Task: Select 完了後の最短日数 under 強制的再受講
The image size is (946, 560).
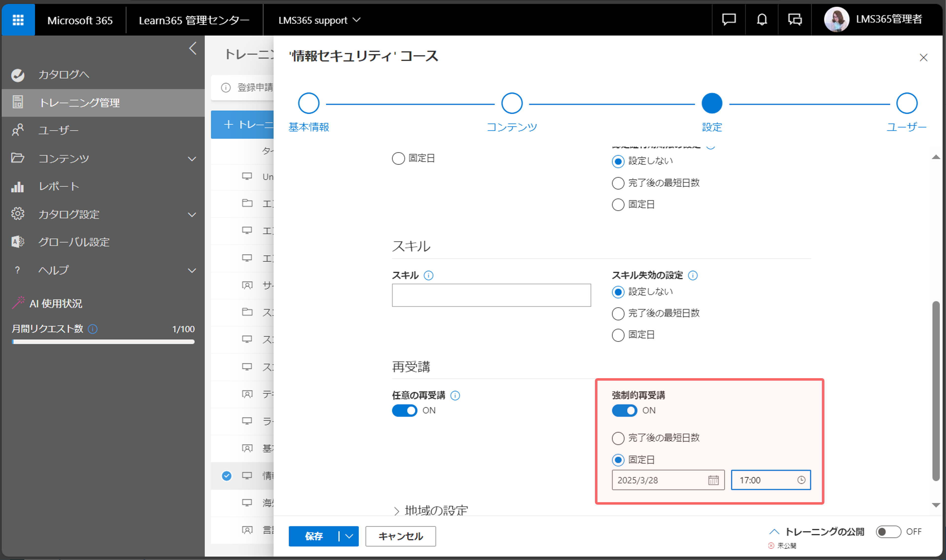Action: click(618, 438)
